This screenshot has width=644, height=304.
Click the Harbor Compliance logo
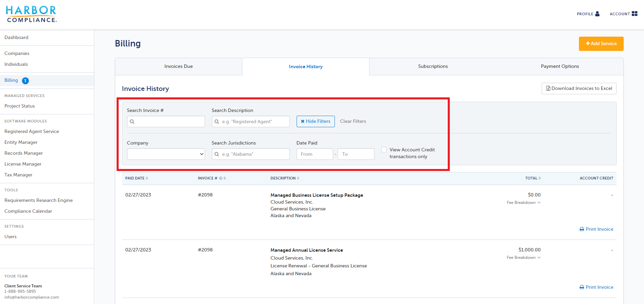click(x=31, y=14)
